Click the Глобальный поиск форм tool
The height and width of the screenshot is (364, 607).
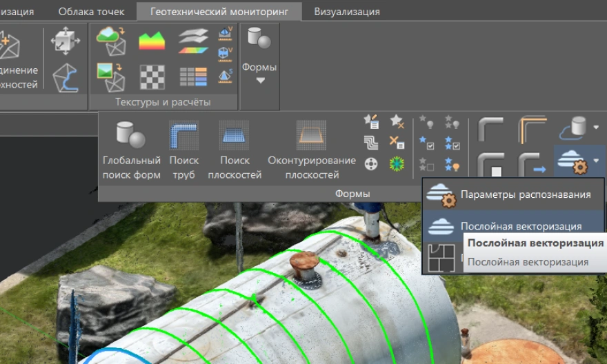(x=131, y=150)
